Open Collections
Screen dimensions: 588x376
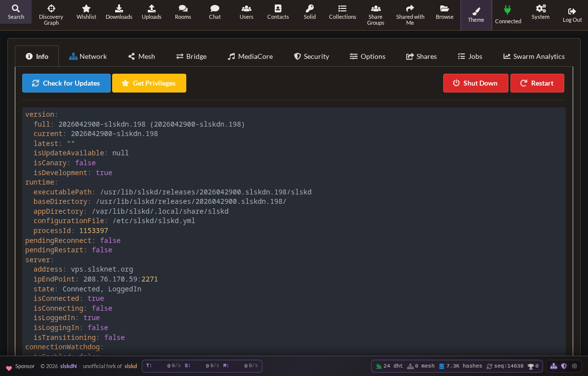tap(342, 12)
